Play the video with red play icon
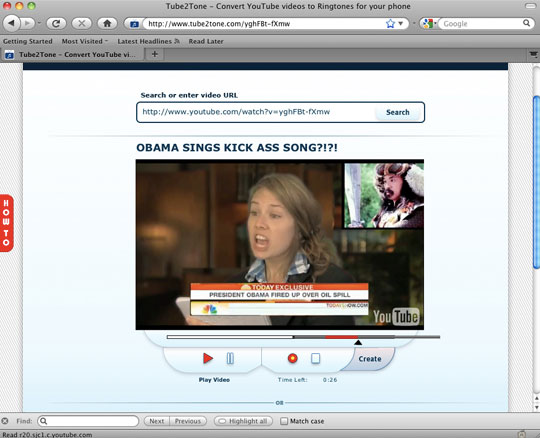Image resolution: width=540 pixels, height=438 pixels. click(x=208, y=358)
